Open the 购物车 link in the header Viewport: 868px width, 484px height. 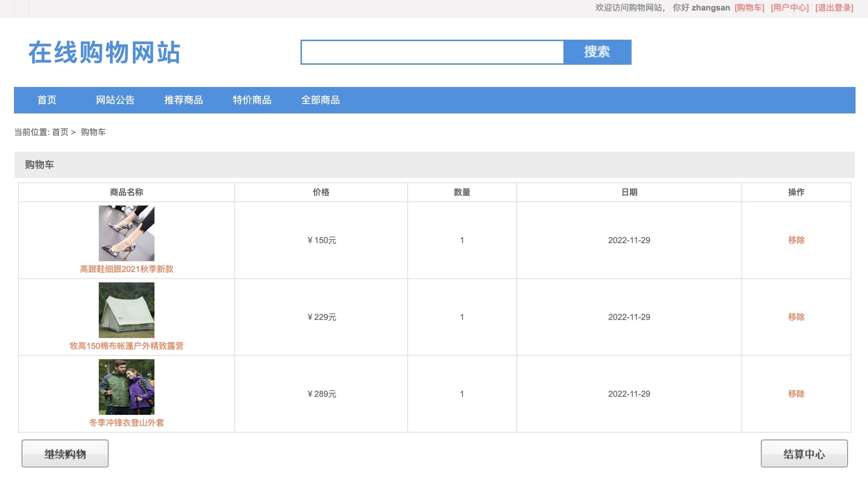click(x=749, y=8)
